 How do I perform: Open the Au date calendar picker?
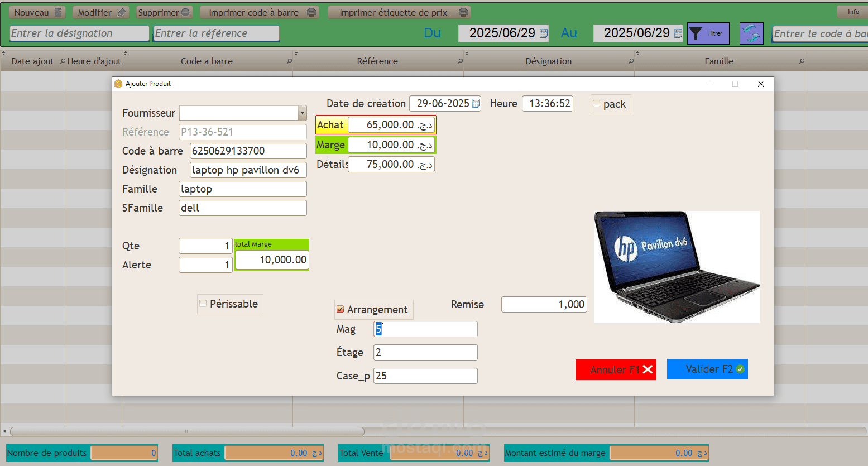[678, 33]
